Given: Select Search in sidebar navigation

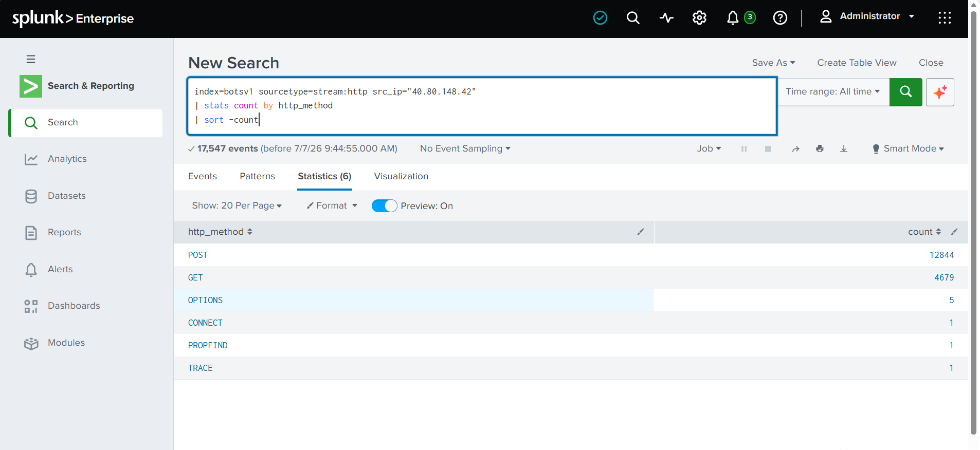Looking at the screenshot, I should click(86, 123).
